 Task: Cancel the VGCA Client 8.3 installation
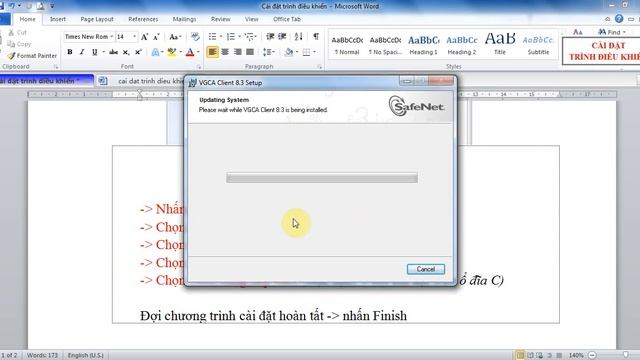coord(426,269)
